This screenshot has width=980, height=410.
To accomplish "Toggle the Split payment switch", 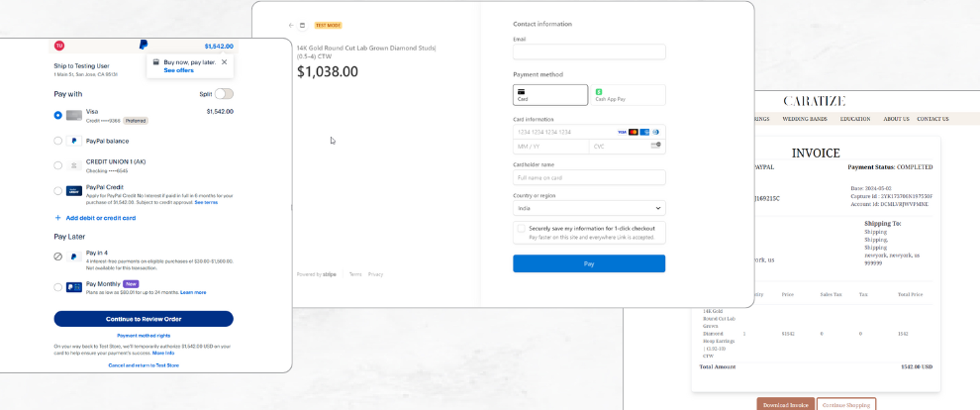I will point(224,94).
